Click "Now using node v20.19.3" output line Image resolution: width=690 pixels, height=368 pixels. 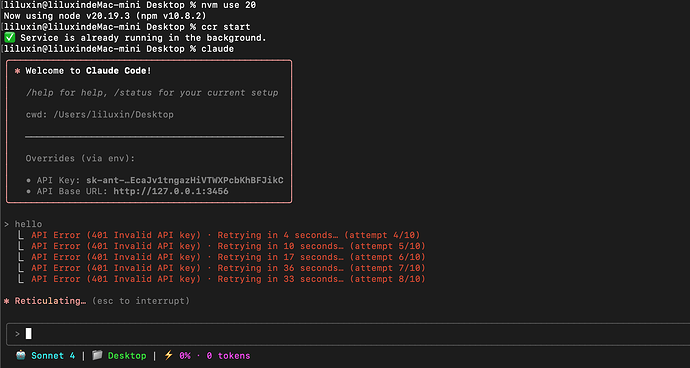coord(105,16)
